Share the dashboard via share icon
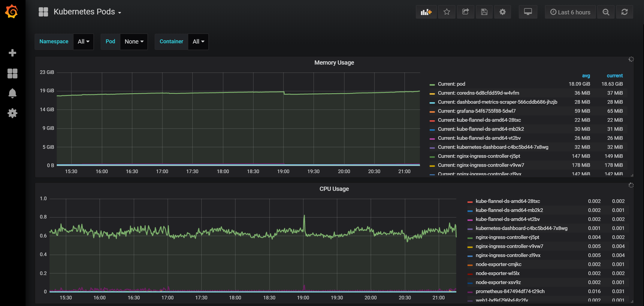 pyautogui.click(x=465, y=12)
